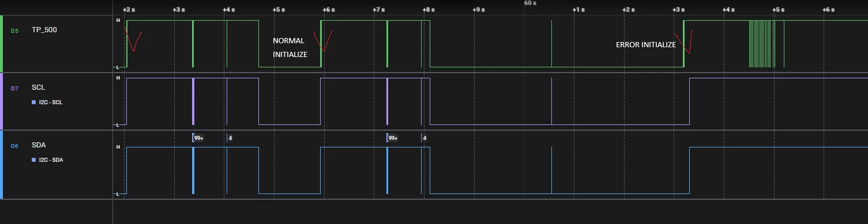Open the 99+ decoded bubble after +7 s

pos(393,138)
